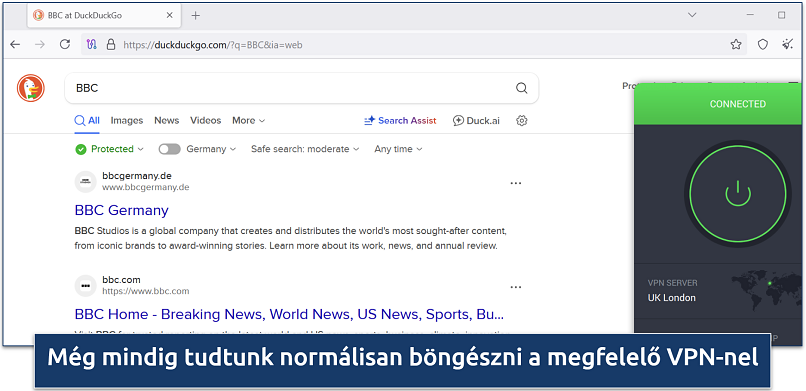
Task: Click the browser address bar URL
Action: [x=213, y=45]
